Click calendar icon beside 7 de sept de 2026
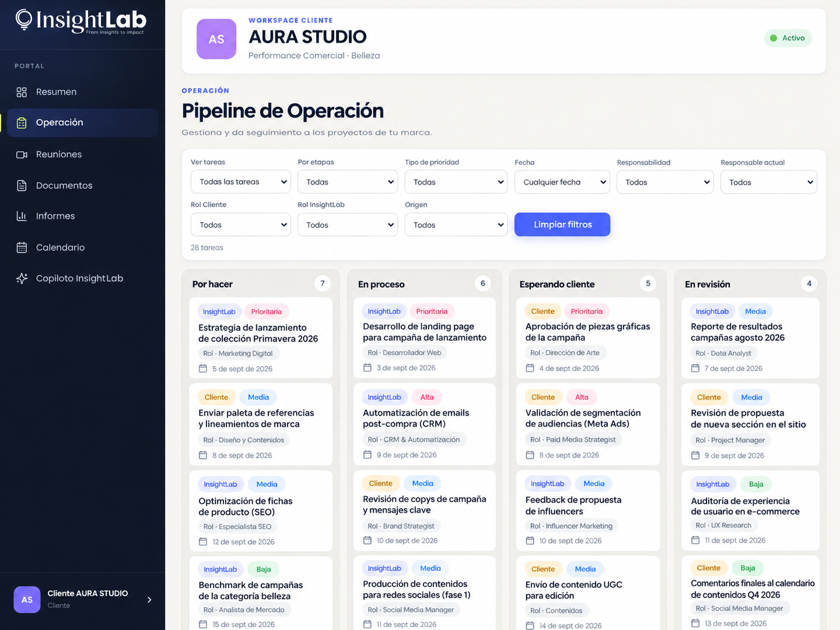Screen dimensions: 840x630 695,368
